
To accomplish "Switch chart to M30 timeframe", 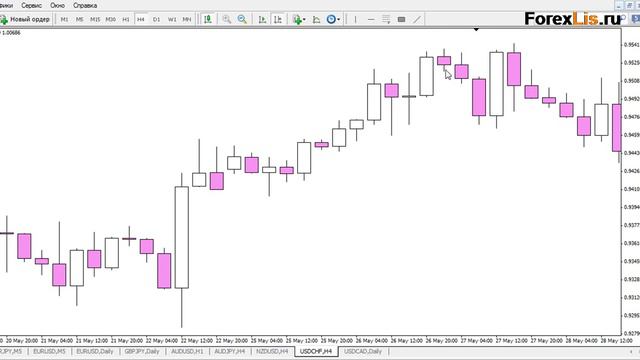I will [x=111, y=19].
